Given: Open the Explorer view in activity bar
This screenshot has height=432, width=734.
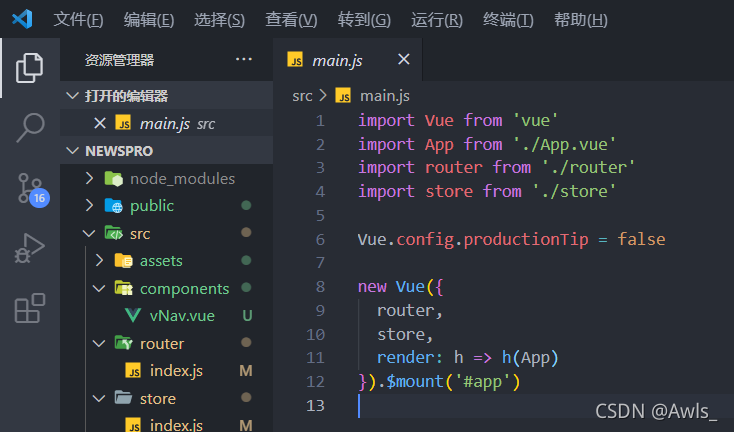Looking at the screenshot, I should click(29, 68).
